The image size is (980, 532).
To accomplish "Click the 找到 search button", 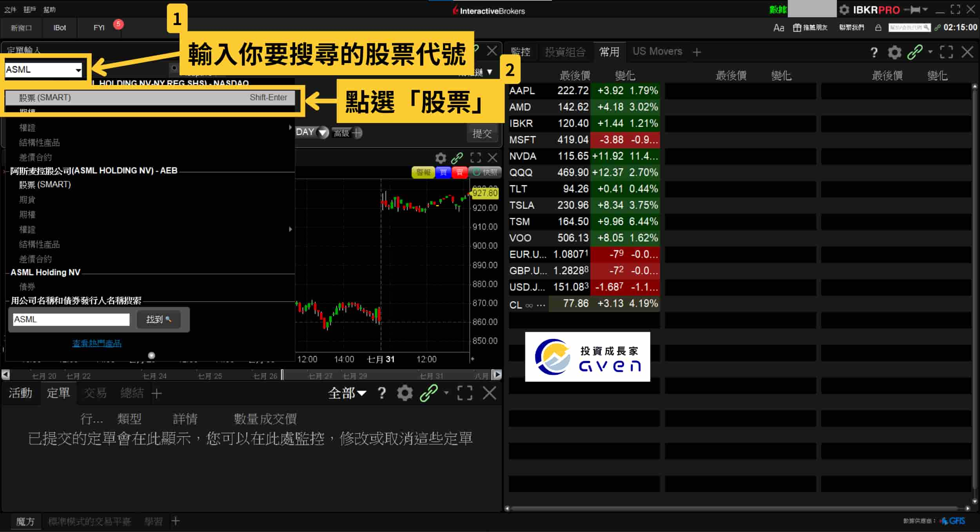I will [159, 319].
